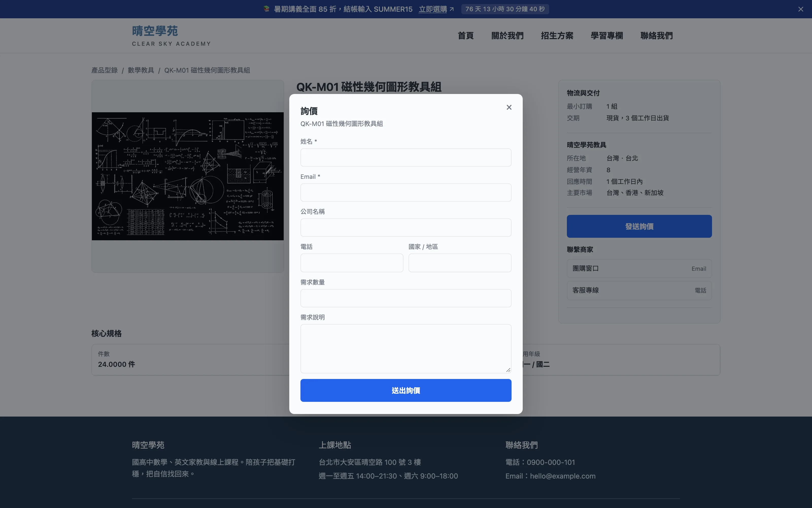Image resolution: width=812 pixels, height=508 pixels.
Task: Select the 客服專線 phone contact
Action: (639, 290)
